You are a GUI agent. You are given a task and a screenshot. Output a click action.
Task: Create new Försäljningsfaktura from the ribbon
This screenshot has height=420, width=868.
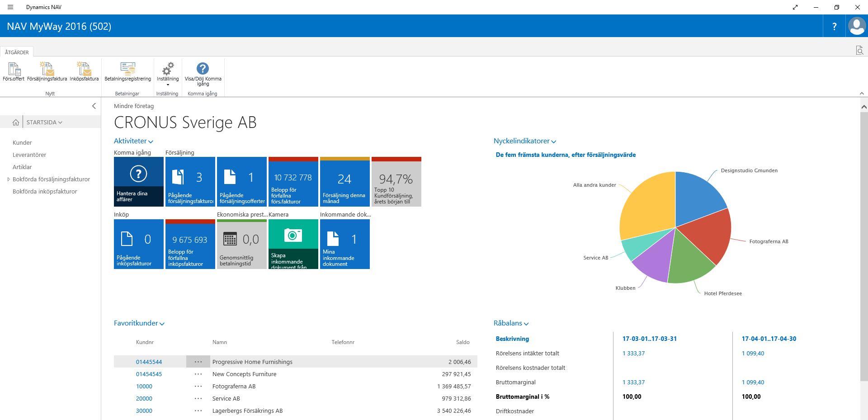click(47, 72)
